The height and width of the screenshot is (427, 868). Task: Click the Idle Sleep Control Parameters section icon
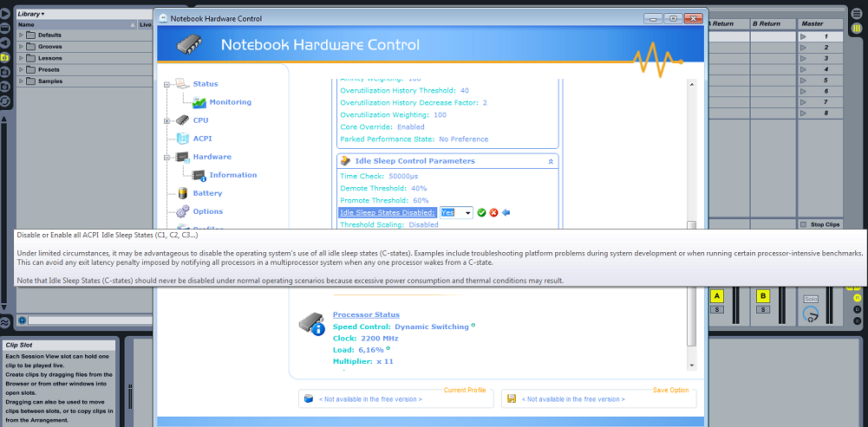[x=345, y=161]
